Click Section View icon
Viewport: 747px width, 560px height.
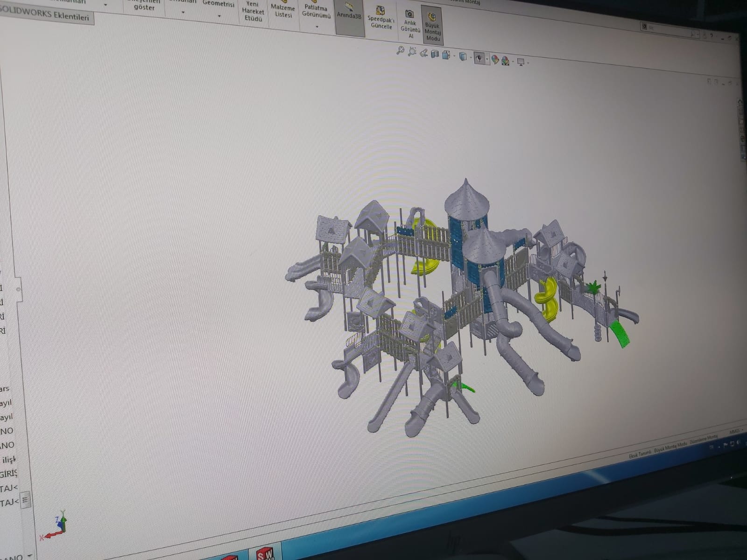point(435,54)
